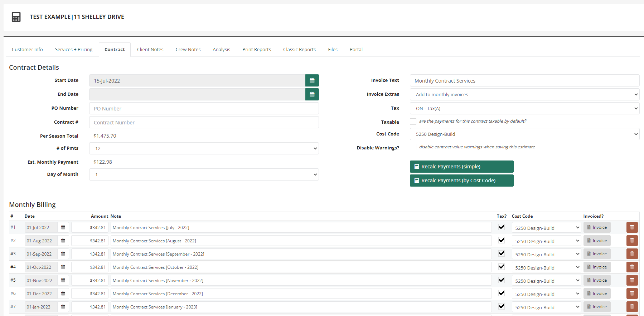Viewport: 644px width, 316px height.
Task: Click the PO Number input field
Action: click(204, 108)
